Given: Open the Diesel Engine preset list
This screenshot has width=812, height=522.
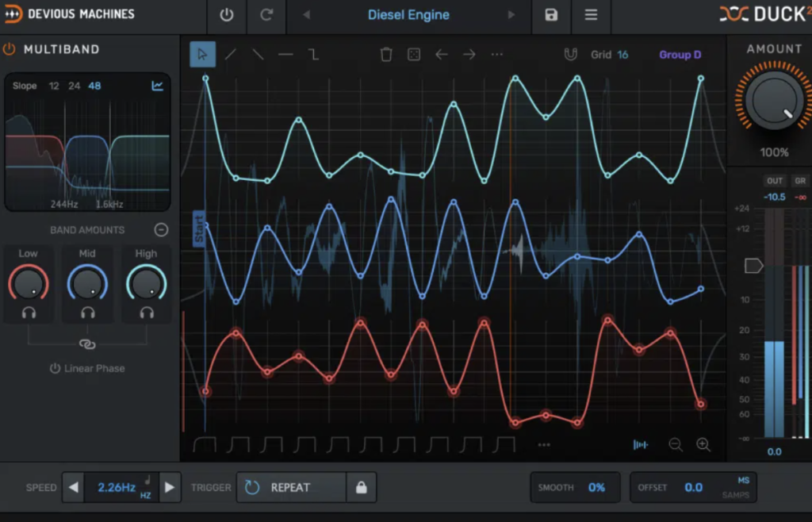Looking at the screenshot, I should pos(408,14).
